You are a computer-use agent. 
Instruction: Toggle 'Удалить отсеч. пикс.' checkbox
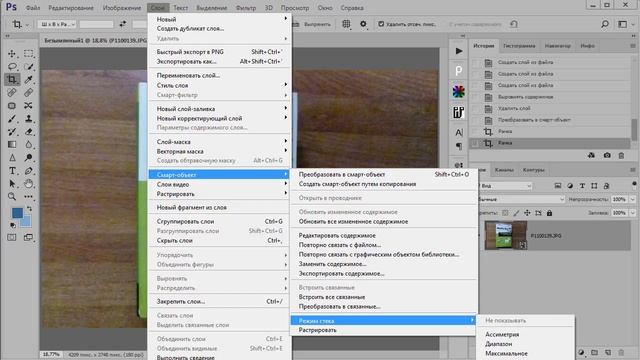tap(381, 24)
